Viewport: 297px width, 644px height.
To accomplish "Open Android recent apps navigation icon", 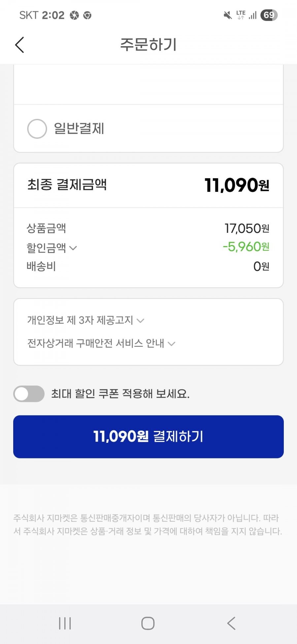I will [x=65, y=623].
